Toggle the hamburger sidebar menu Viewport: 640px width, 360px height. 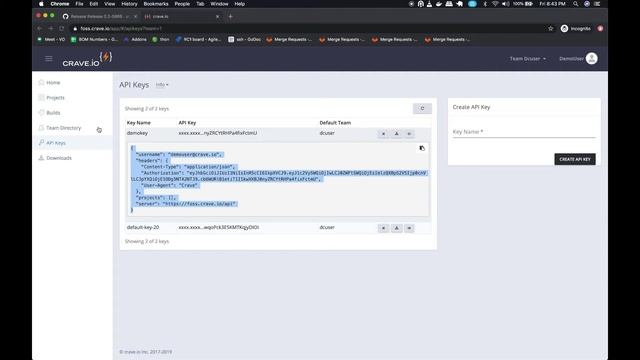[x=49, y=59]
